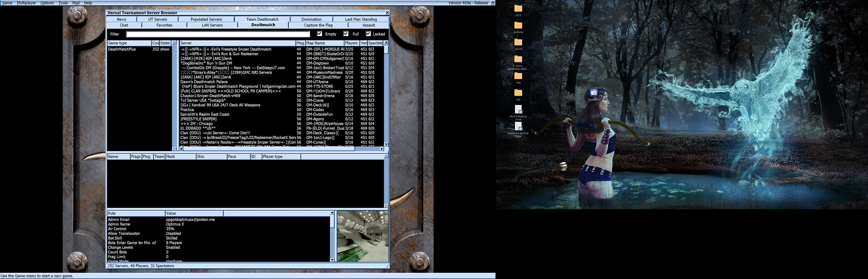The height and width of the screenshot is (279, 868).
Task: Launch the Unmount Backup Drive script icon
Action: pyautogui.click(x=518, y=127)
